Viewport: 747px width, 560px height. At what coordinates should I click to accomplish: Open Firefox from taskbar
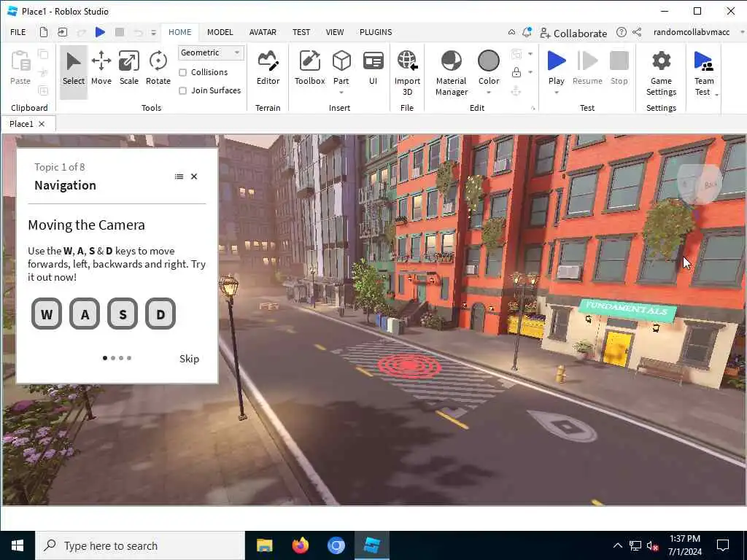tap(300, 545)
